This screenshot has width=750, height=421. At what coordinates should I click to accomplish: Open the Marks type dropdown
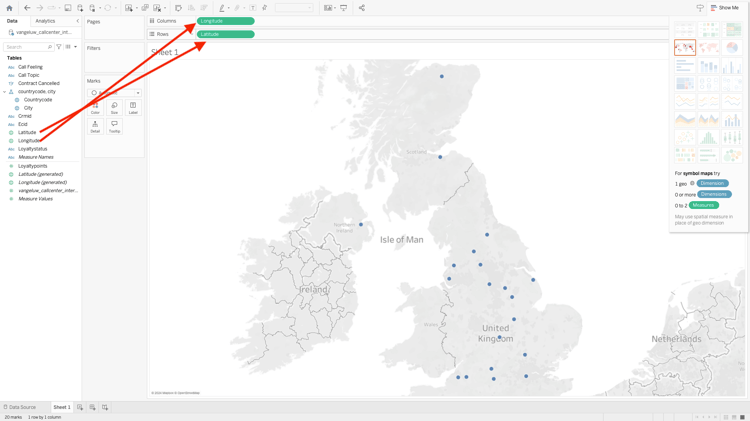pyautogui.click(x=114, y=93)
